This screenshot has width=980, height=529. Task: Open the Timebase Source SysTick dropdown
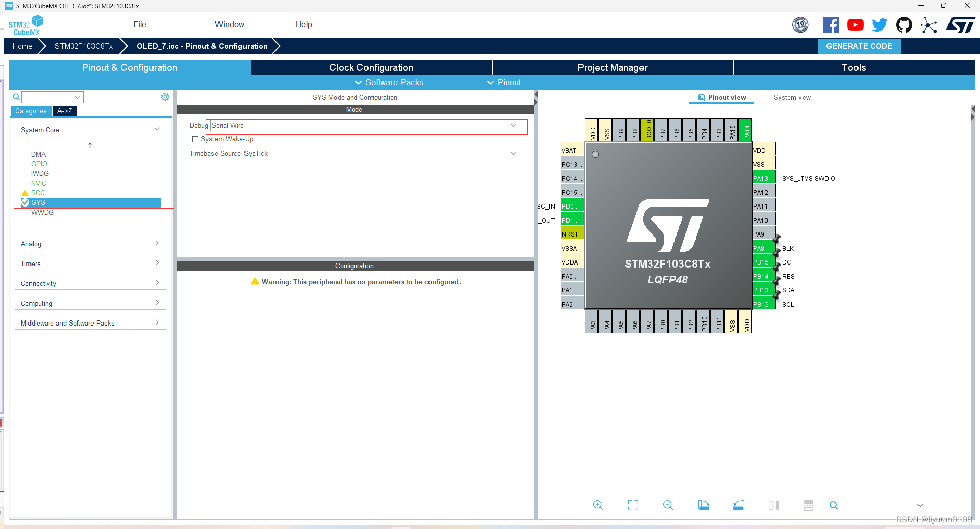514,153
